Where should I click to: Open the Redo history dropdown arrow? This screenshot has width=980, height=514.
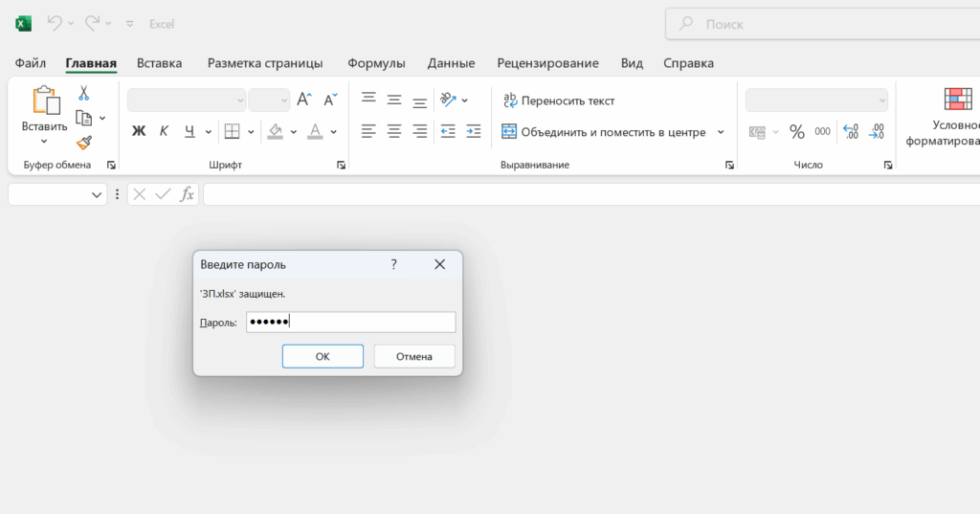108,24
